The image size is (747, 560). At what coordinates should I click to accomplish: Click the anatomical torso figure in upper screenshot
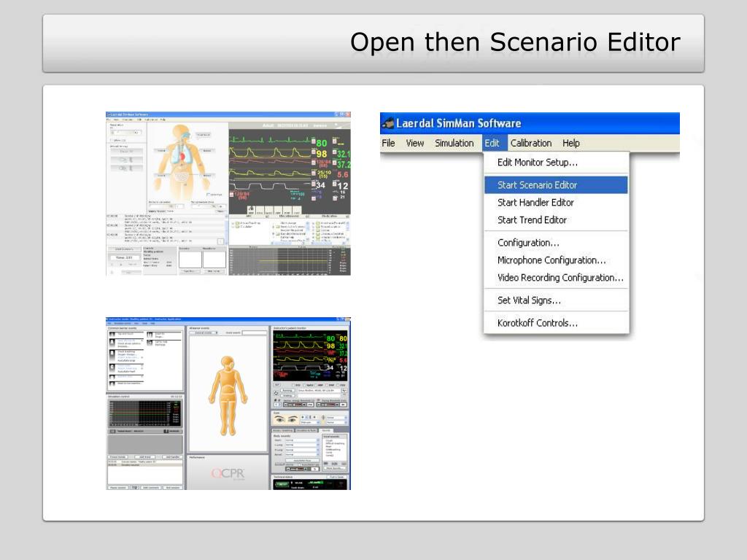pos(182,162)
